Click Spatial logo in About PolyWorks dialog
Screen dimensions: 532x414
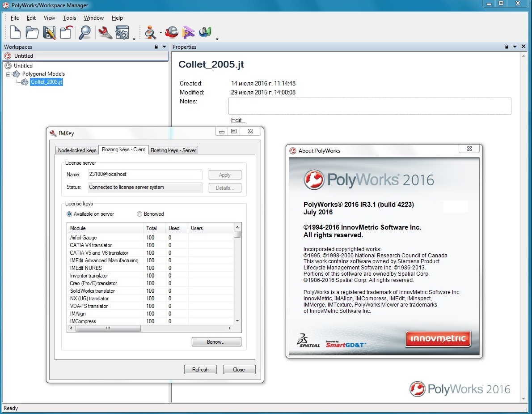(x=308, y=341)
